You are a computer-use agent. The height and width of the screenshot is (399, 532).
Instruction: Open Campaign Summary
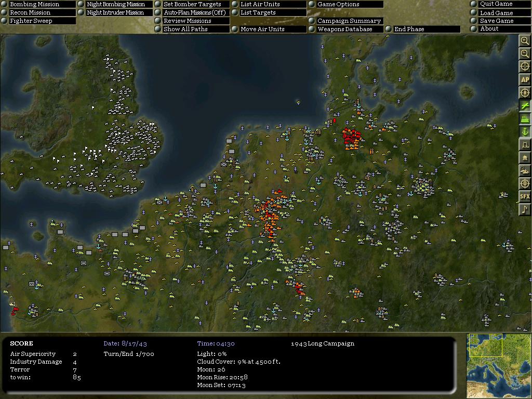(346, 21)
